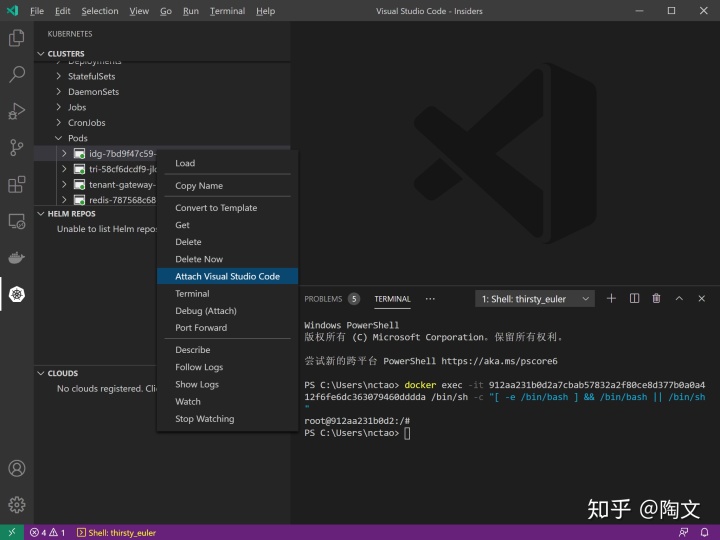Choose Attach Visual Studio Code
720x540 pixels.
227,276
